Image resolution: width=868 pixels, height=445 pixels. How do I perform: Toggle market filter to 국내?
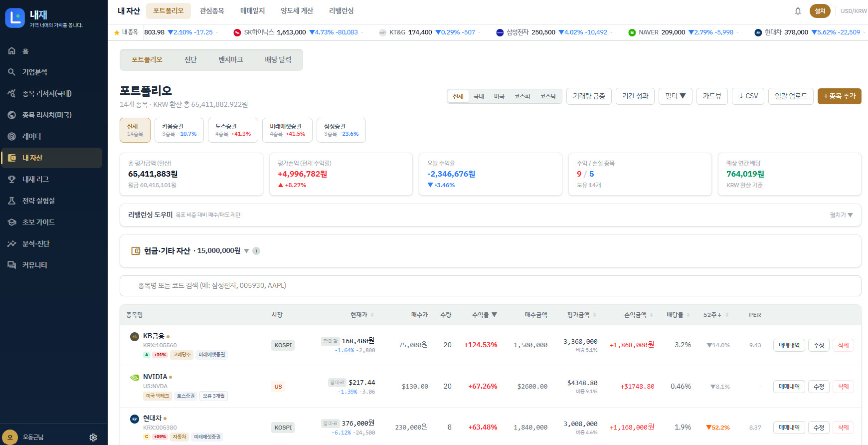pyautogui.click(x=479, y=96)
